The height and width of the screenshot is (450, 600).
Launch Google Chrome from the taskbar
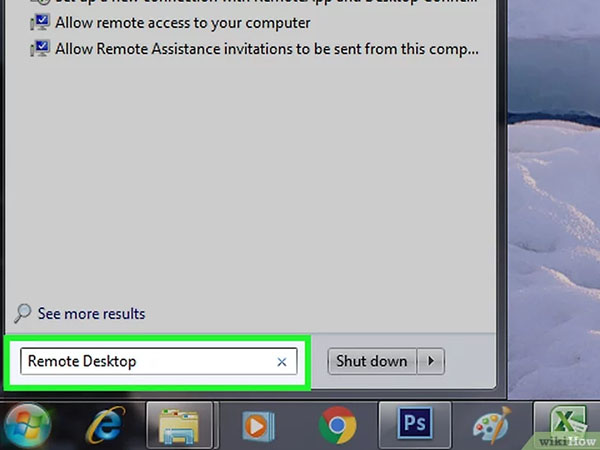337,425
